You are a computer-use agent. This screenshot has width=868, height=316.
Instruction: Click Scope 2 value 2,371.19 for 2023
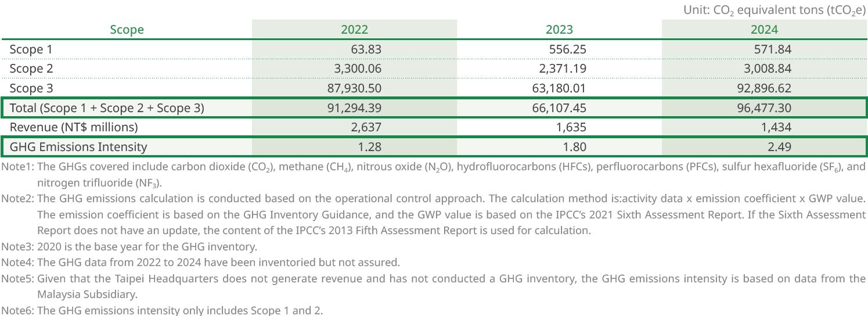point(562,69)
